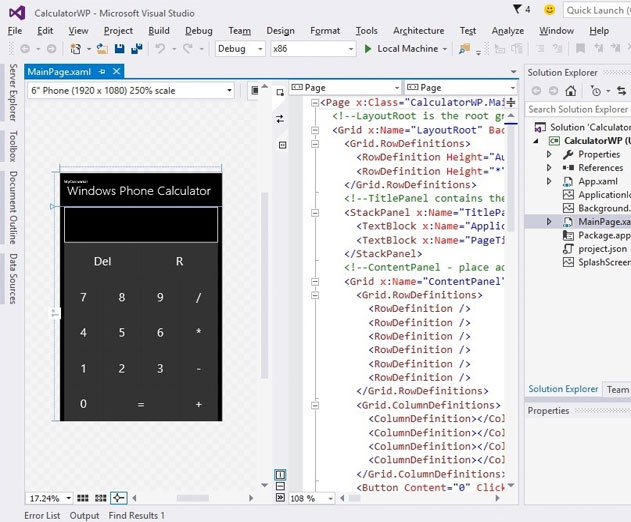Image resolution: width=631 pixels, height=522 pixels.
Task: Collapse the ContentPanel Grid code region
Action: (x=315, y=282)
